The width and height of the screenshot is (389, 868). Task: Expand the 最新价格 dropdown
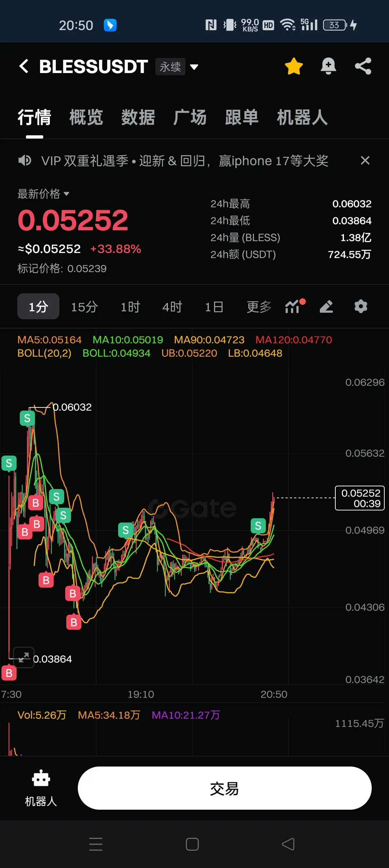click(x=43, y=194)
